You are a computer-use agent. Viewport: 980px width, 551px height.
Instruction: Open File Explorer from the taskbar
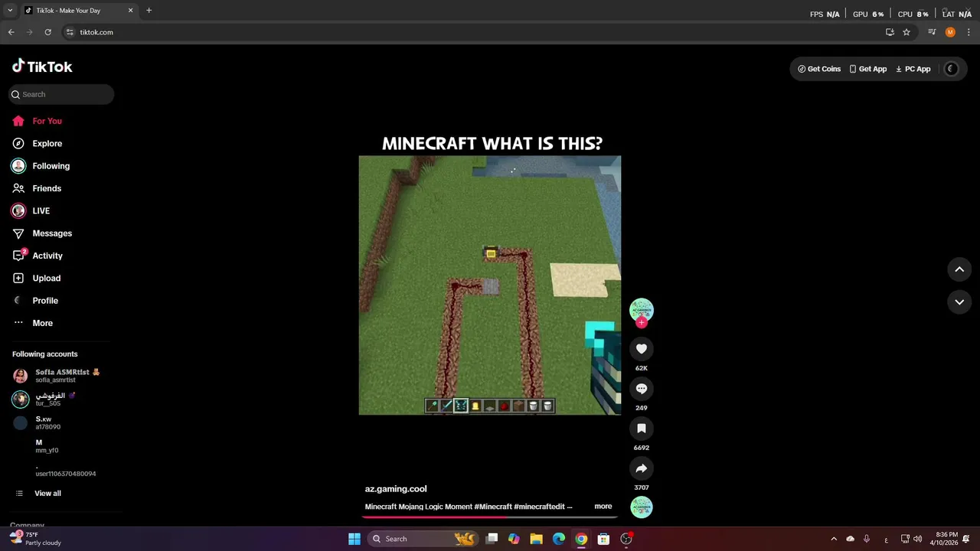point(536,539)
